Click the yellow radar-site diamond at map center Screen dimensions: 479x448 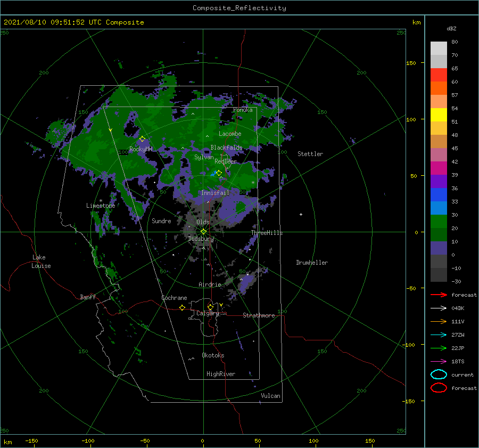[x=203, y=232]
